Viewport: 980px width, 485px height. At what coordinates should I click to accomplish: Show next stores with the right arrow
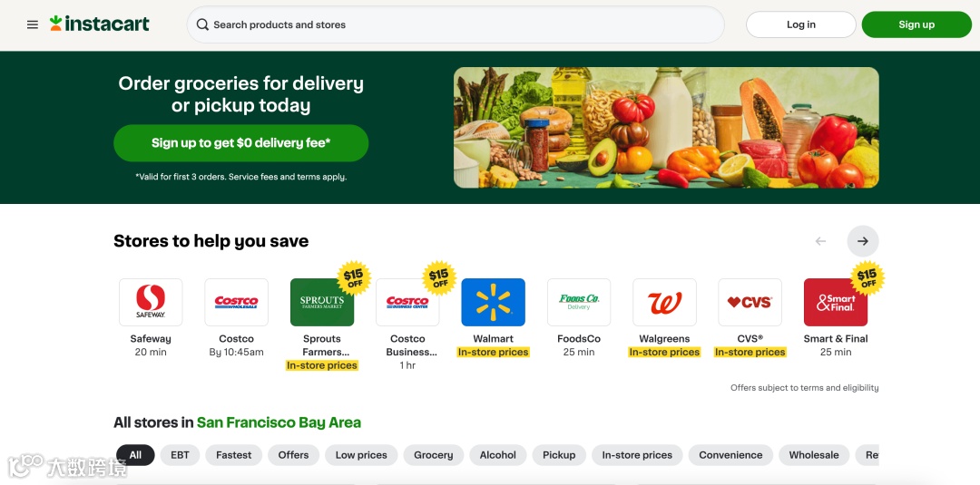pyautogui.click(x=863, y=241)
